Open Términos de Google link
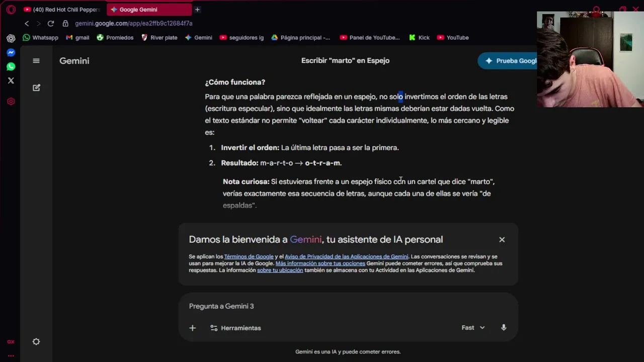The width and height of the screenshot is (644, 362). (249, 256)
